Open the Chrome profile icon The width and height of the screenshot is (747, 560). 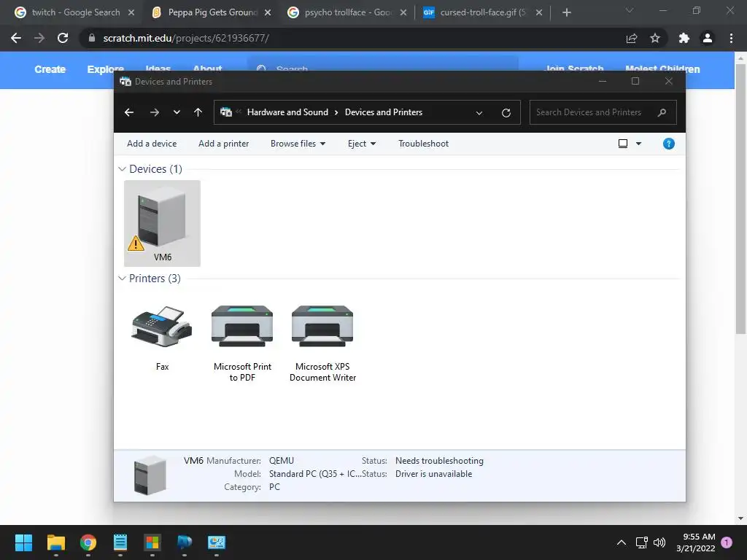tap(708, 38)
